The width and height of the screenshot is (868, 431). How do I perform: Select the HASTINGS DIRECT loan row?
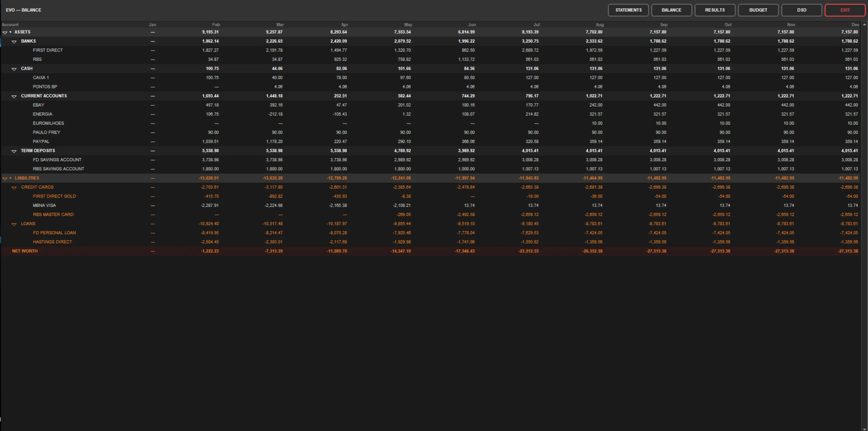click(x=431, y=242)
